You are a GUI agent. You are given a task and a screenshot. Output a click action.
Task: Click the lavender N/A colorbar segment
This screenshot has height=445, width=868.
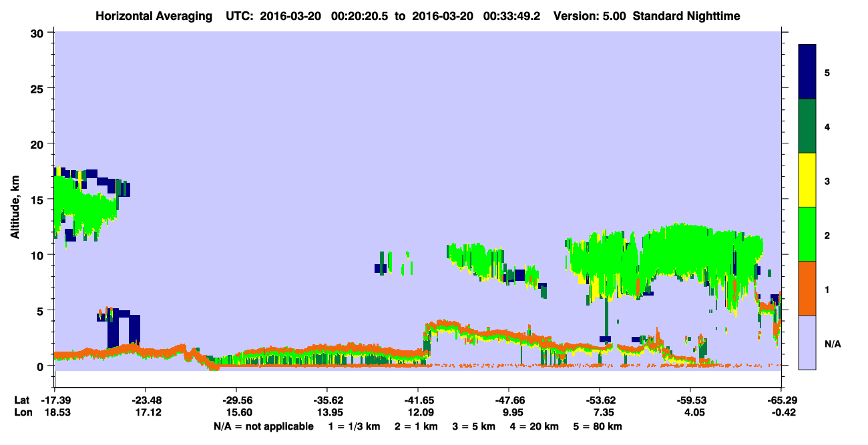pos(807,342)
